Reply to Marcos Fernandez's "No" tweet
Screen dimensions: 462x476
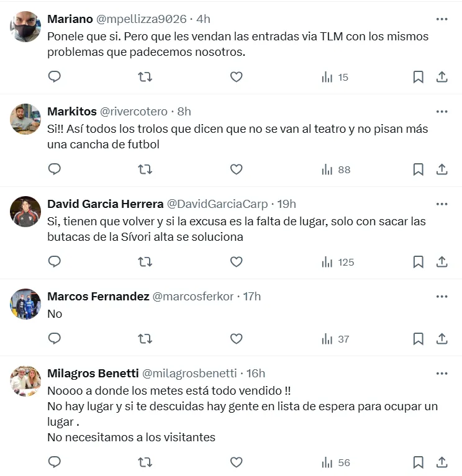[55, 339]
